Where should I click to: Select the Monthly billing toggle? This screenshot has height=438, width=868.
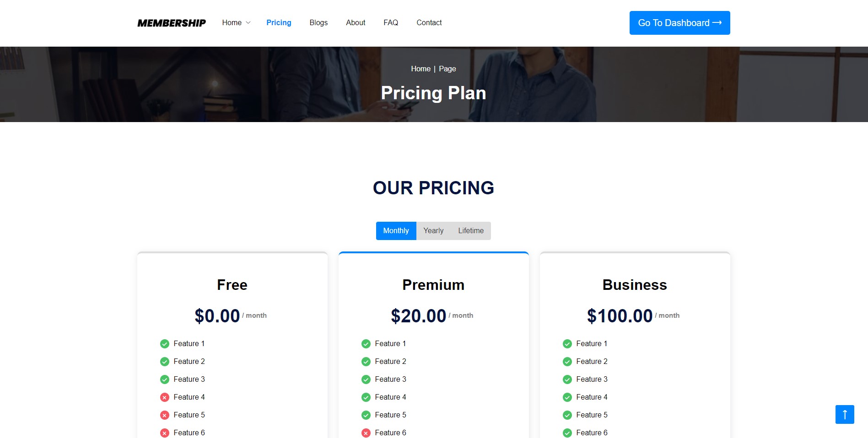click(395, 230)
